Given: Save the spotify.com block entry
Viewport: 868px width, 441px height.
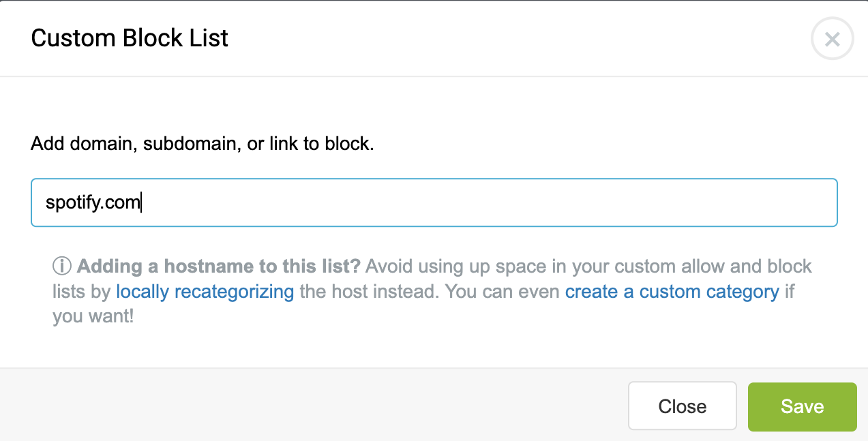Looking at the screenshot, I should click(x=802, y=406).
